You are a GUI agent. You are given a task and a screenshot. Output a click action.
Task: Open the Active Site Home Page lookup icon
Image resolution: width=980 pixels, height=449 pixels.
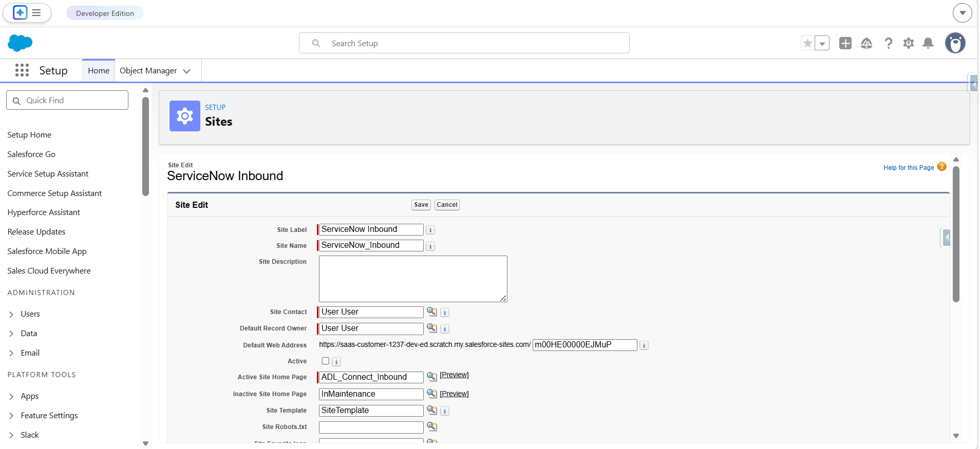(432, 377)
